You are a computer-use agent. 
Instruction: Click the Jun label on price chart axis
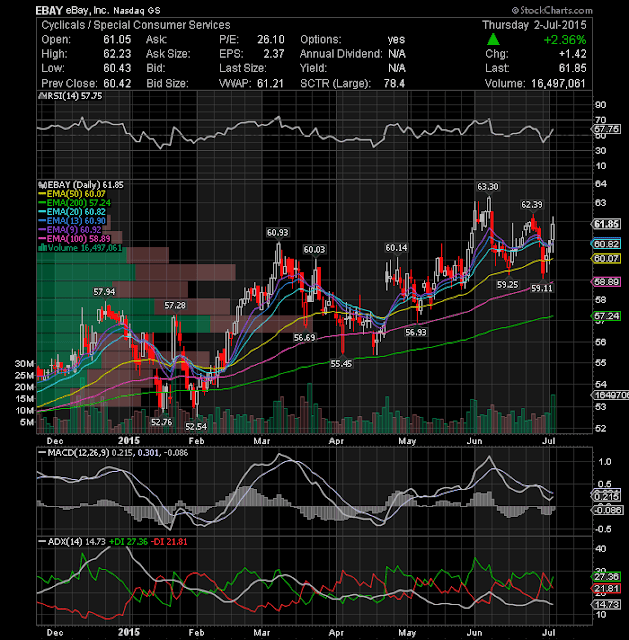474,441
